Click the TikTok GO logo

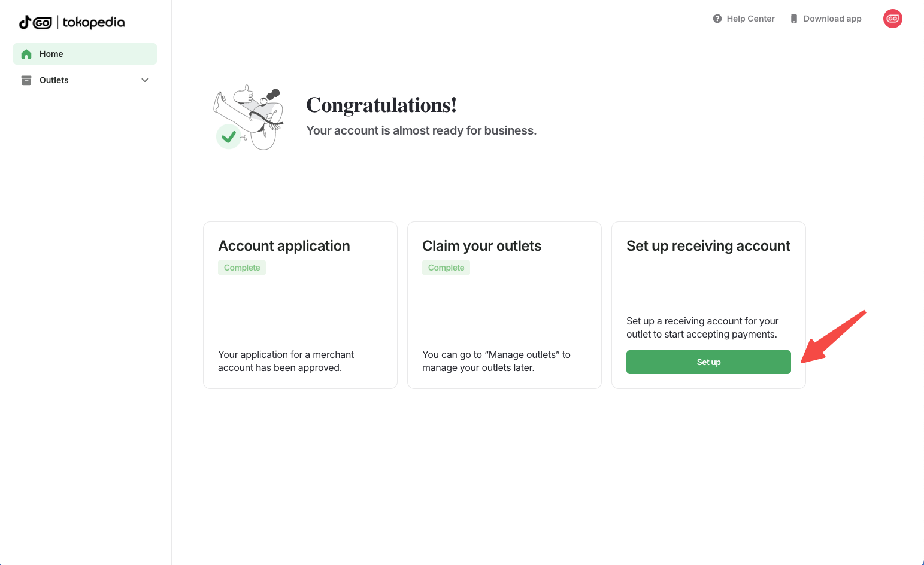point(35,23)
